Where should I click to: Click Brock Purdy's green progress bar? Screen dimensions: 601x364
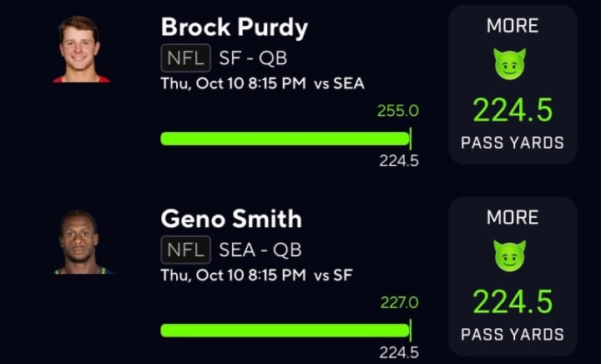point(285,139)
